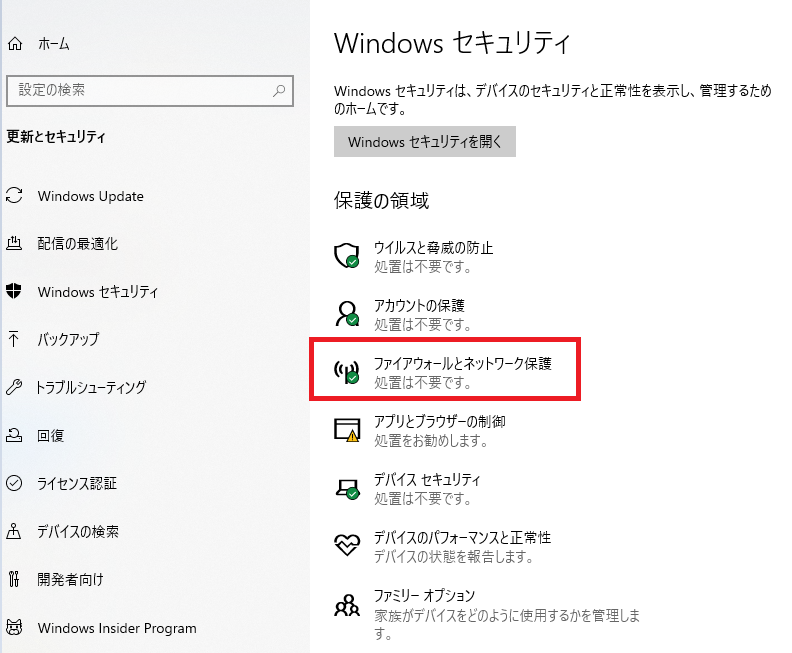Screen dimensions: 792x653
Task: Open デバイスの検索 page
Action: coord(78,531)
